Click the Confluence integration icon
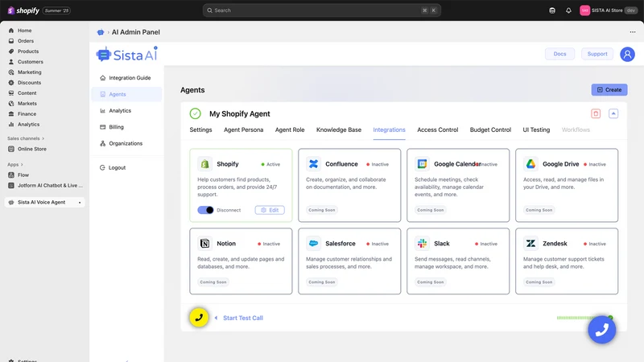The image size is (644, 362). coord(313,164)
